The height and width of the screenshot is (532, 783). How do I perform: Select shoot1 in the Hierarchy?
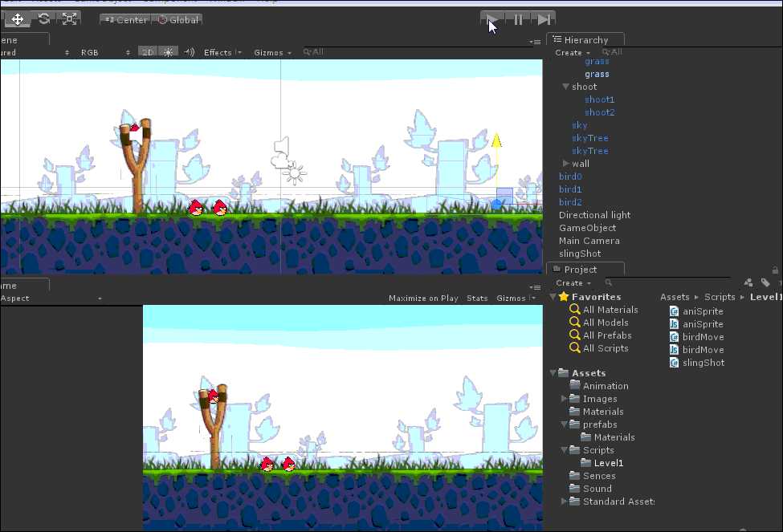pos(600,99)
